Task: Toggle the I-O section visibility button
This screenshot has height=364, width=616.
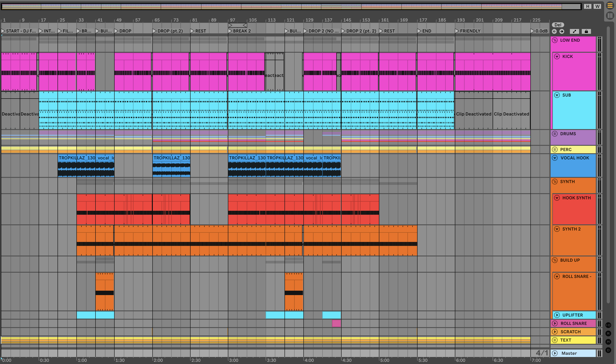Action: (608, 325)
